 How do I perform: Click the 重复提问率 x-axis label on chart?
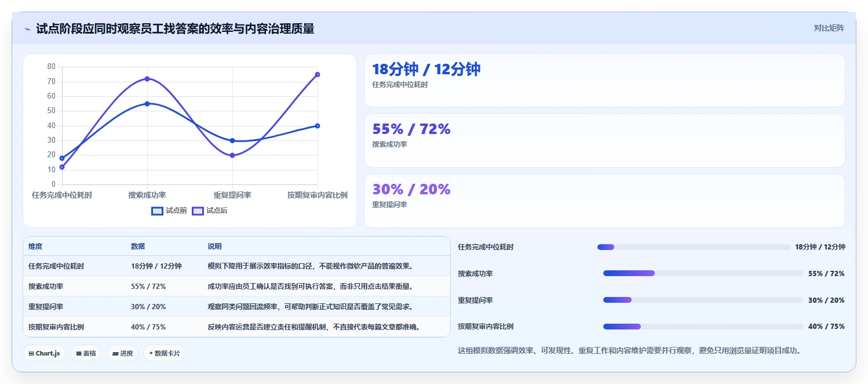232,195
